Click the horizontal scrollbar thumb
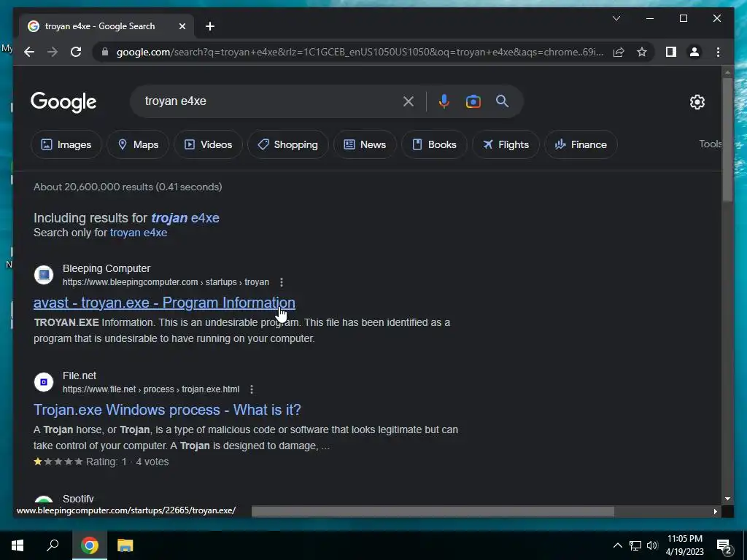 point(433,511)
